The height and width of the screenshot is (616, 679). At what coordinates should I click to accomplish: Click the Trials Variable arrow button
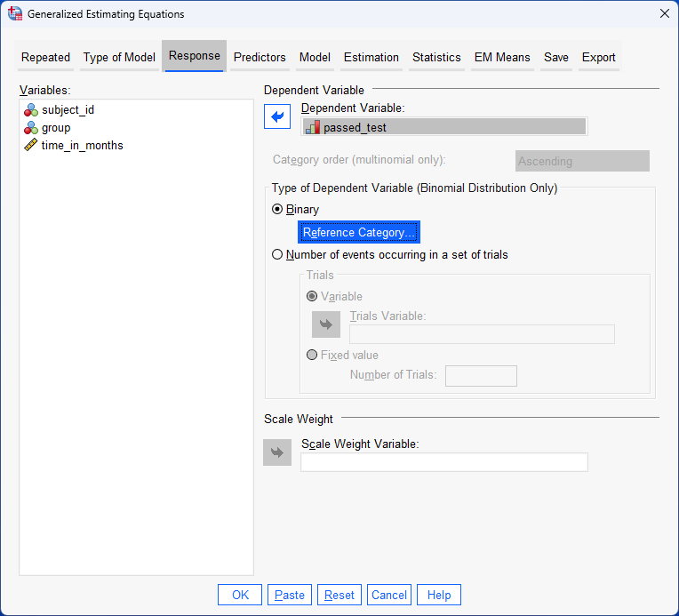[x=326, y=324]
